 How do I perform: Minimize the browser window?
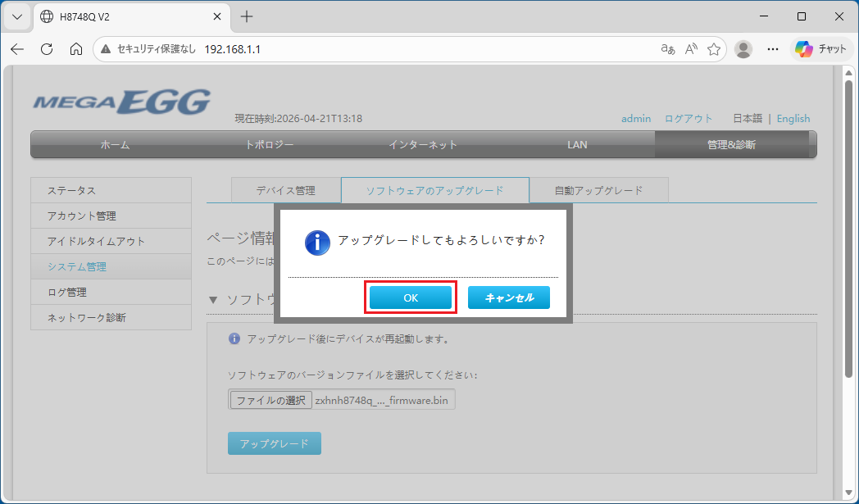pyautogui.click(x=764, y=17)
